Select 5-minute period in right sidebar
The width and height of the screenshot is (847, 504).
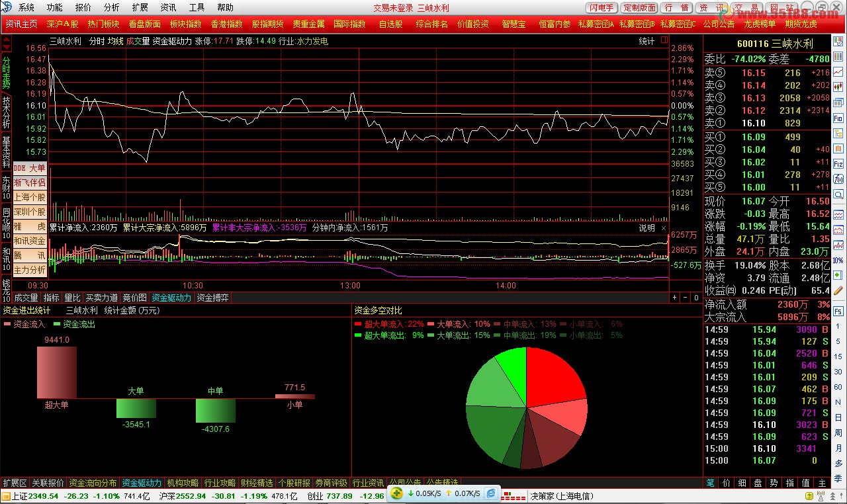click(x=838, y=341)
